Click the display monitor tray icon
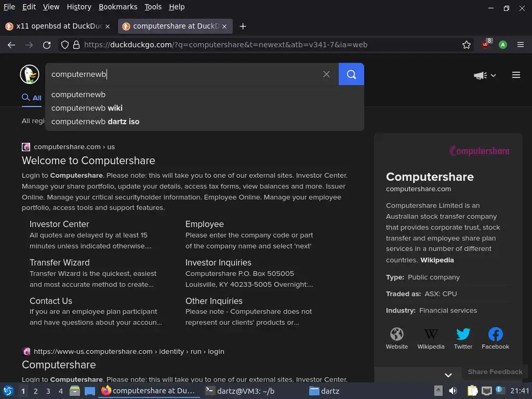Viewport: 532px width, 399px height. coord(487,391)
